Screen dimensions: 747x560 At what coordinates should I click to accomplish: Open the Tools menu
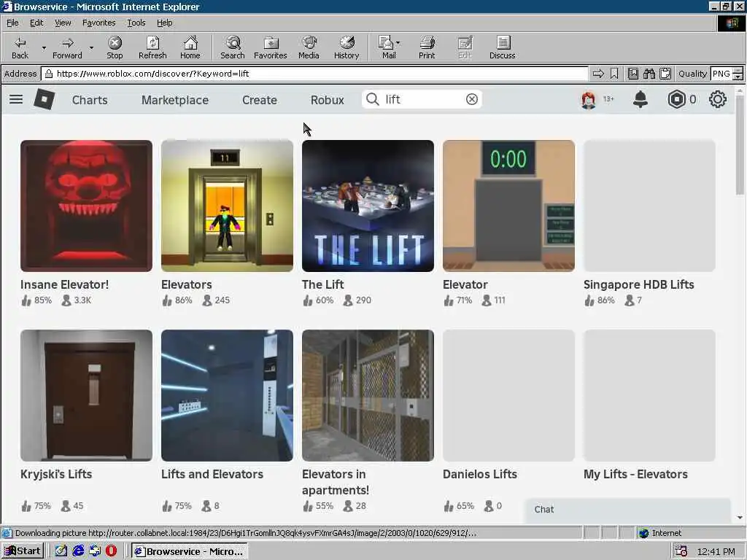point(136,23)
